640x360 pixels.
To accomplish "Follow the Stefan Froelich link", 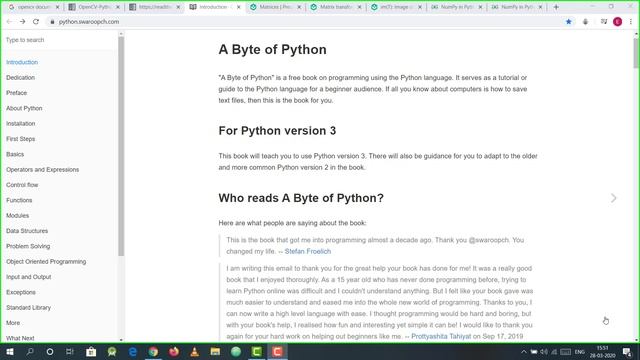I will (x=308, y=251).
